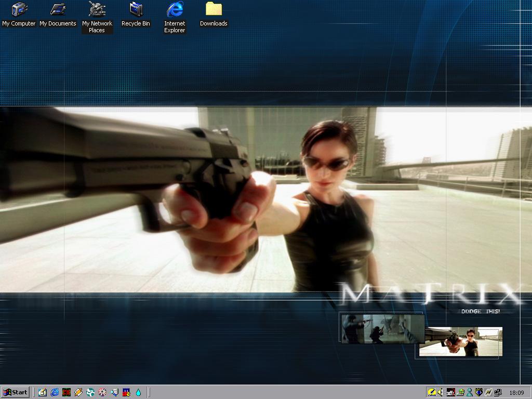Launch Internet Explorer from Quick Launch
Viewport: 532px width, 399px height.
pyautogui.click(x=55, y=392)
